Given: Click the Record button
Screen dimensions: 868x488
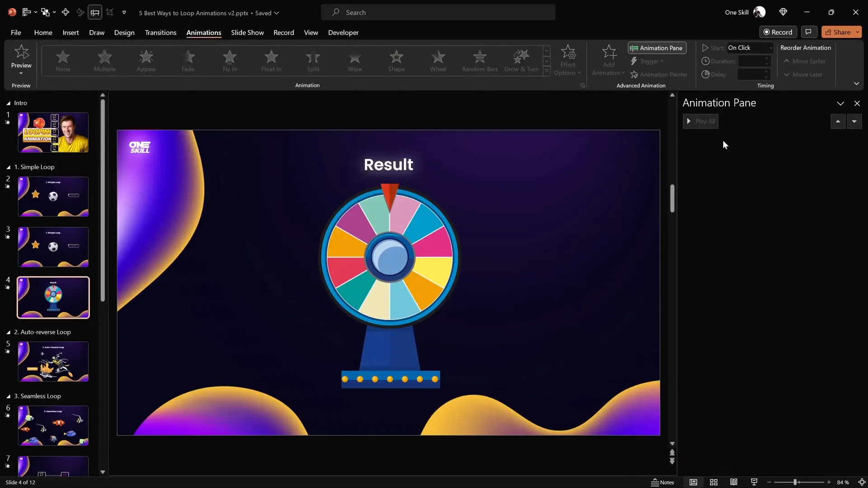Looking at the screenshot, I should (778, 32).
